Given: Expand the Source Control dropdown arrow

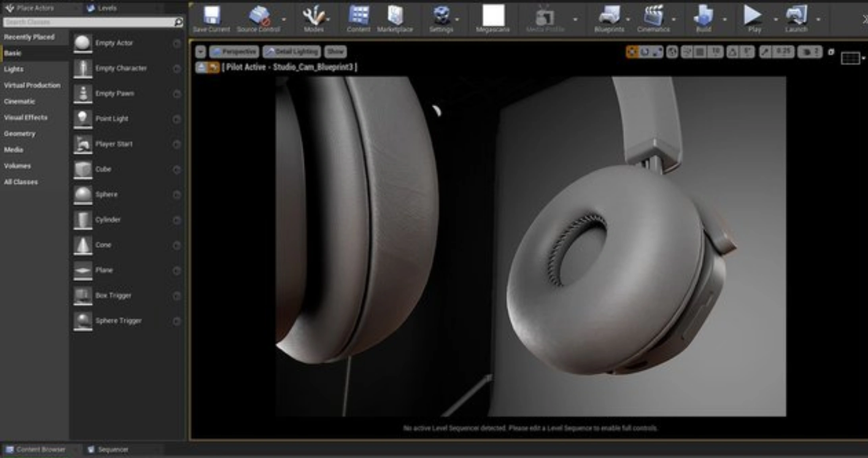Looking at the screenshot, I should coord(284,19).
